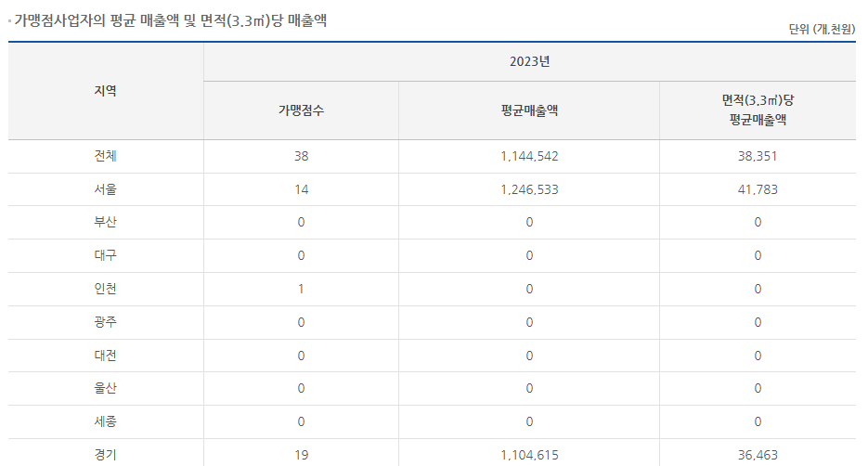Select 부산 면적당 평균매출액 value 0
The width and height of the screenshot is (868, 466).
coord(758,222)
